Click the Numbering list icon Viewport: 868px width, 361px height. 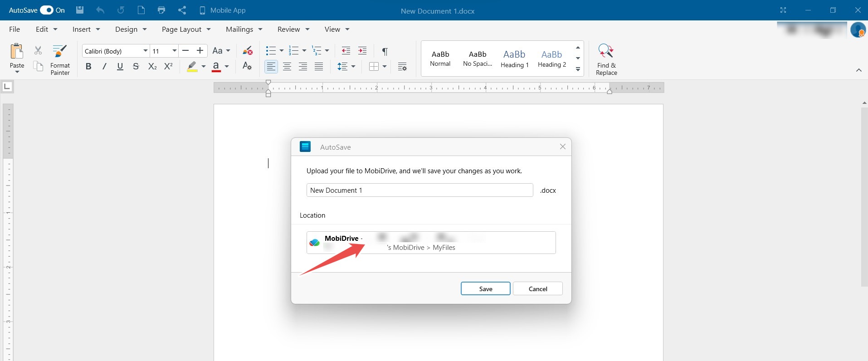(x=294, y=50)
